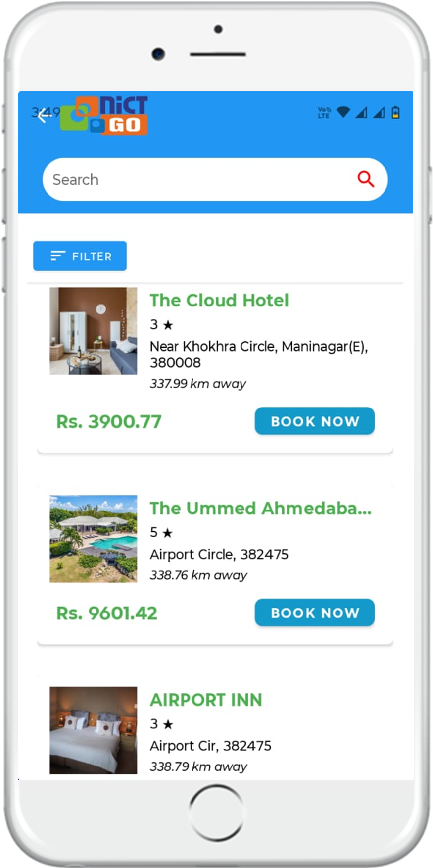Open The Cloud Hotel photo
The image size is (433, 868).
93,331
